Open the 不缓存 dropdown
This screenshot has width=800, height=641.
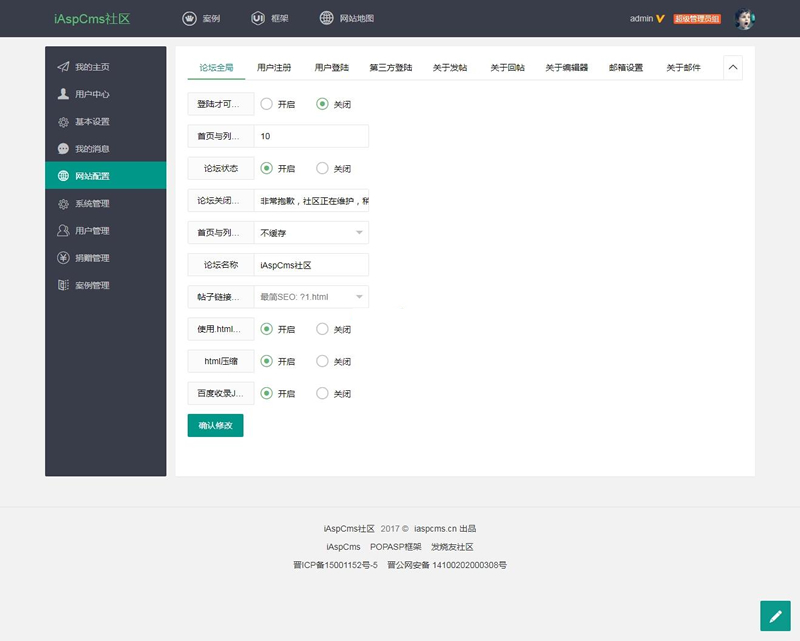[310, 232]
